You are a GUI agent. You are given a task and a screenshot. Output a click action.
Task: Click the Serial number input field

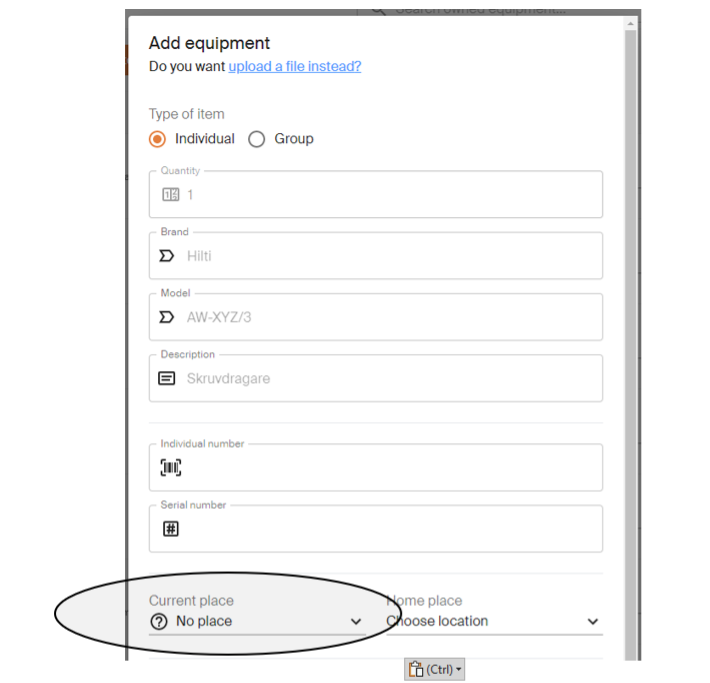(376, 529)
